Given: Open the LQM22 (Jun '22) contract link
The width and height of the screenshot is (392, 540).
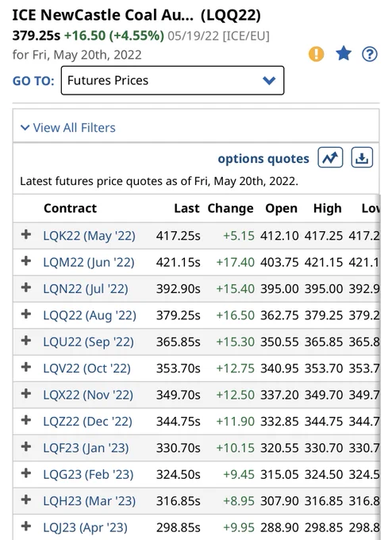Looking at the screenshot, I should (89, 262).
